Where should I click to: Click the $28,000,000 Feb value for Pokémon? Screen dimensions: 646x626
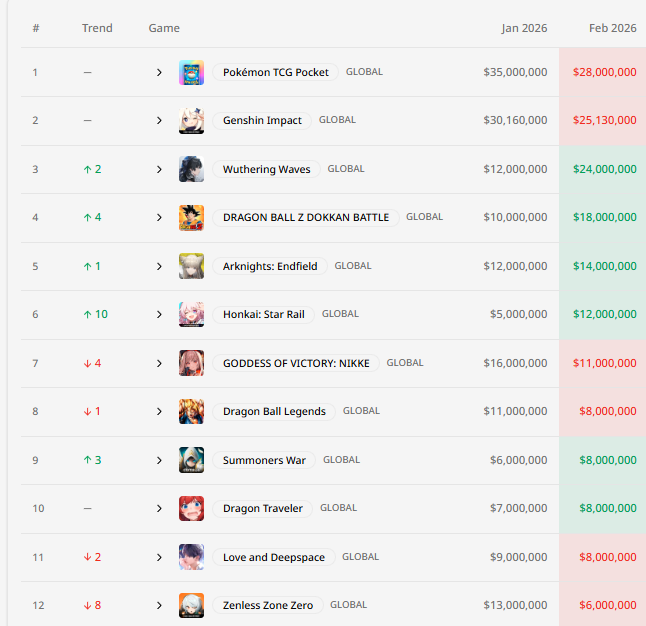(604, 72)
